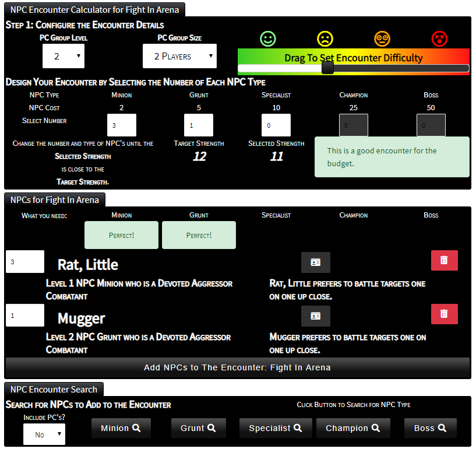The width and height of the screenshot is (476, 452).
Task: Click the disabled Boss number field
Action: tap(431, 125)
